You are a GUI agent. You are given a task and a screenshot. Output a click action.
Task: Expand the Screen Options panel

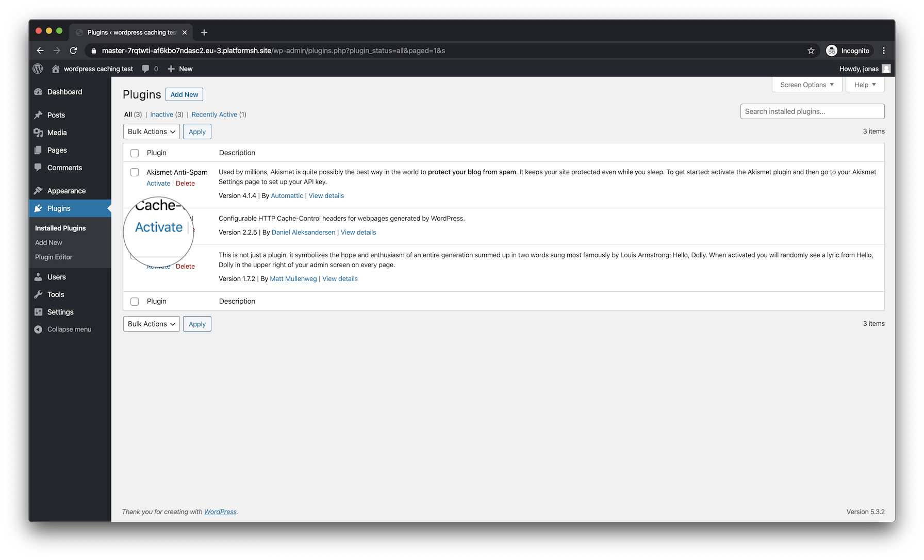(806, 85)
